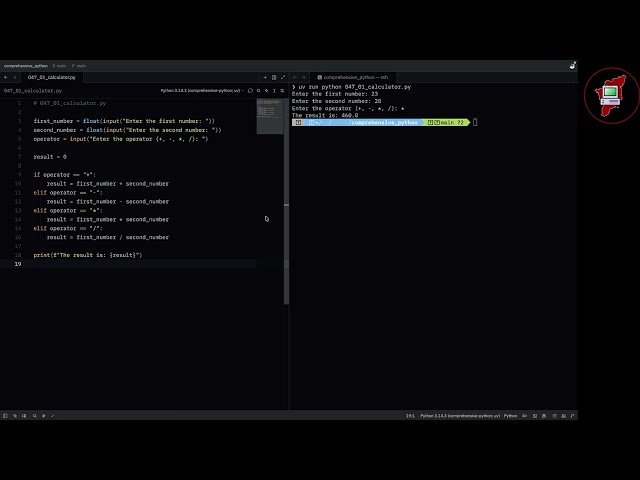Select the comprehensive_python — zsh terminal tab
Screen dimensions: 640x480
353,77
